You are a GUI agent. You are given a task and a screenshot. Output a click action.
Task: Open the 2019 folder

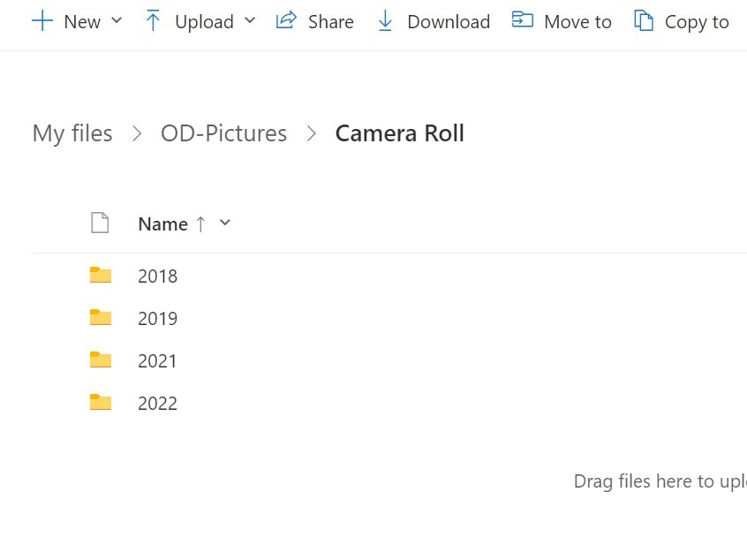(x=157, y=319)
